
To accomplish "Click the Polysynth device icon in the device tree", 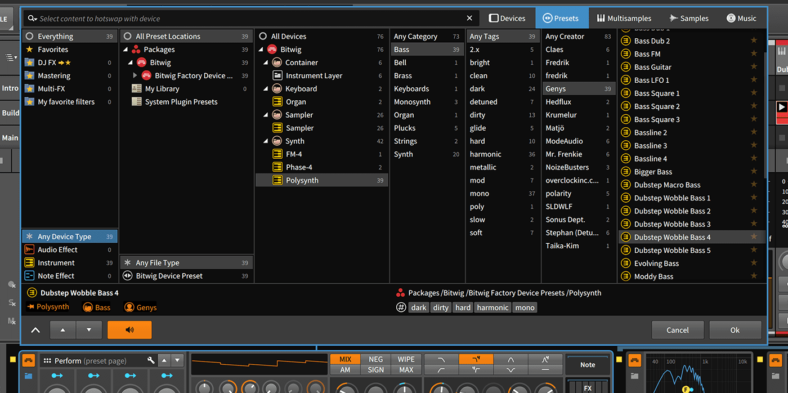I will (277, 180).
